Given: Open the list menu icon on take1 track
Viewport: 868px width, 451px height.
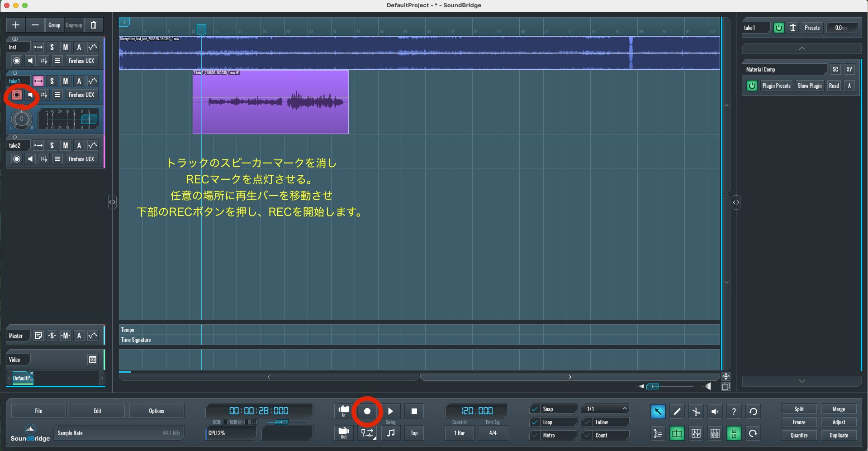Looking at the screenshot, I should 57,95.
